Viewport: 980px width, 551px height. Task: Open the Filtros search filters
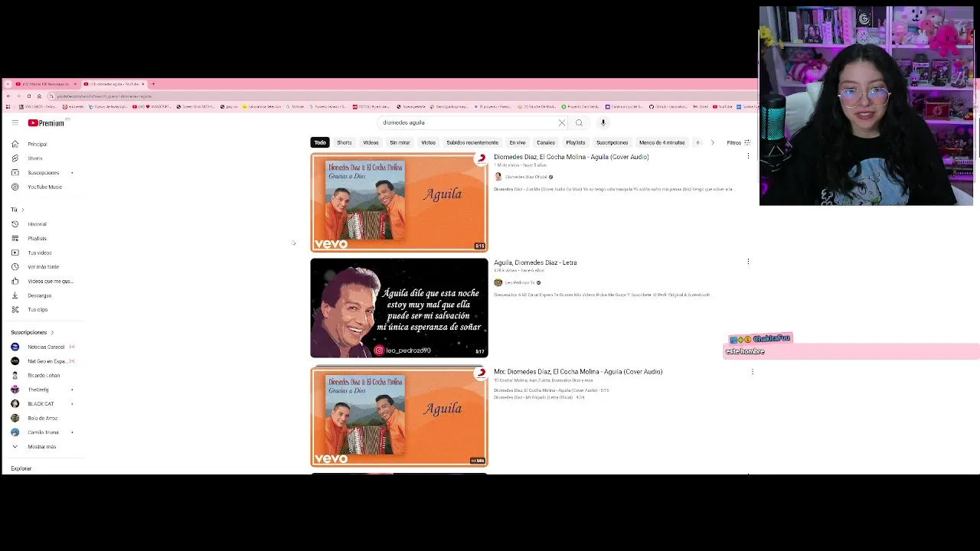click(x=738, y=142)
